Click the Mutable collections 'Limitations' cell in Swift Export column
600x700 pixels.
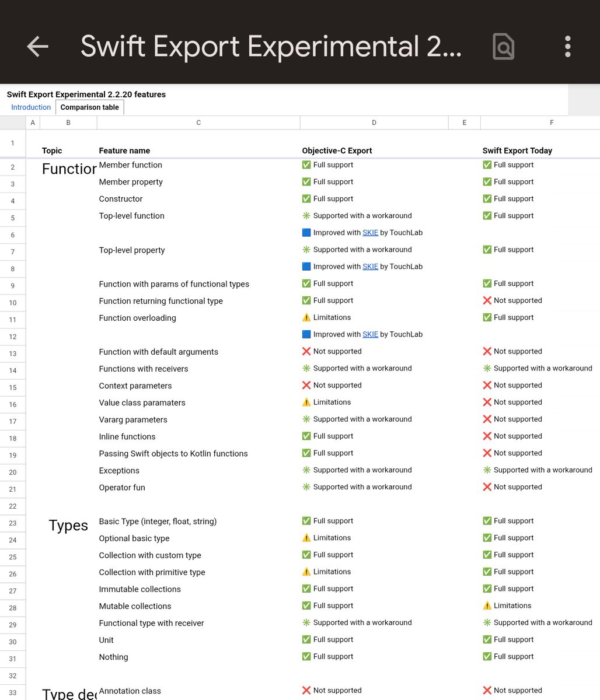tap(507, 605)
